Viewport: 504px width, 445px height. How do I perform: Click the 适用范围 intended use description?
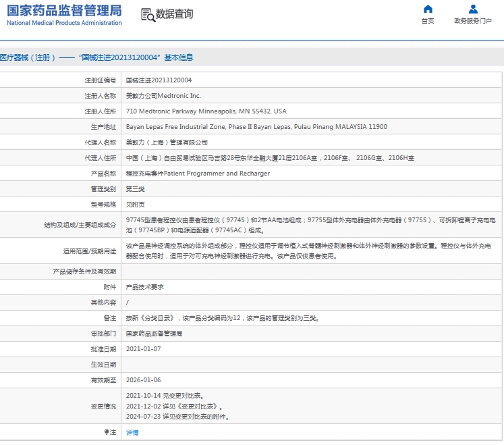[x=308, y=251]
